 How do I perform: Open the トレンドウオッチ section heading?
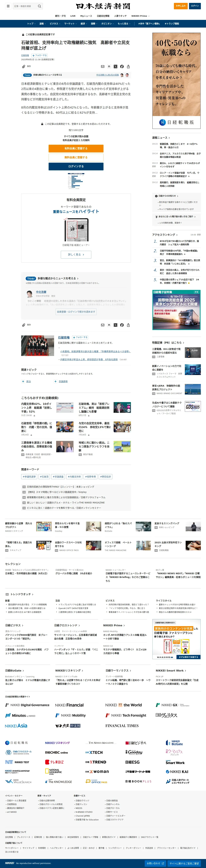click(22, 594)
